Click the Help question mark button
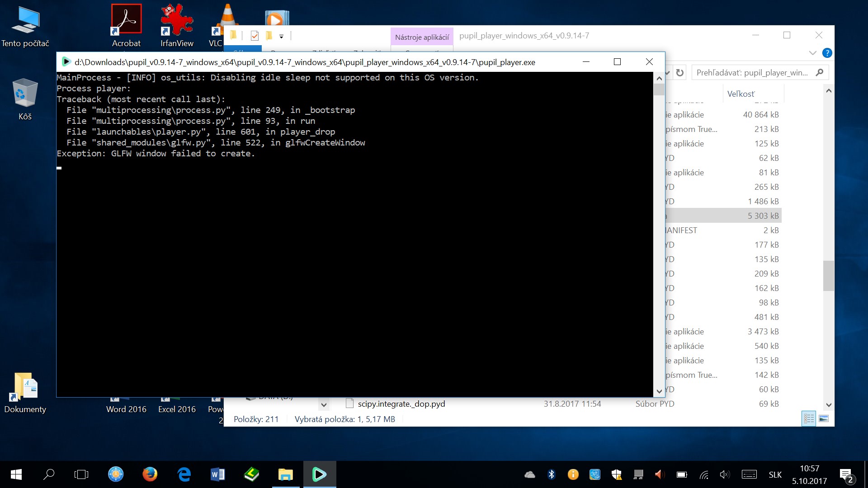This screenshot has width=868, height=488. (828, 53)
